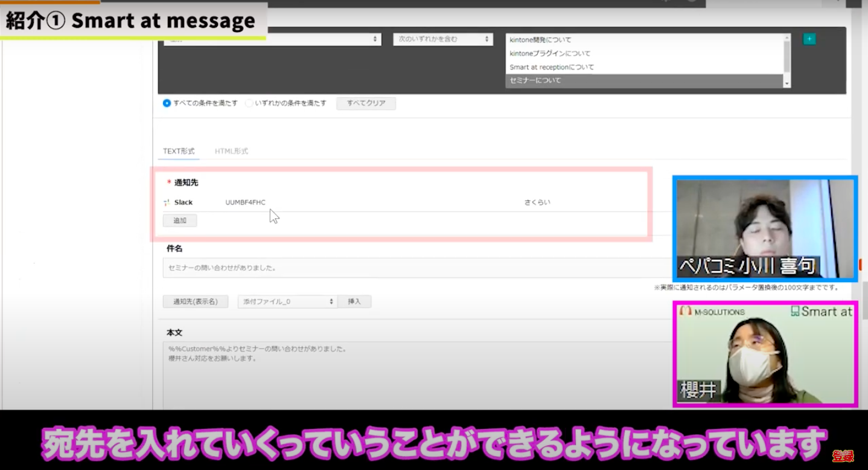Switch to the TEXT形式 tab
The width and height of the screenshot is (868, 470).
click(179, 151)
